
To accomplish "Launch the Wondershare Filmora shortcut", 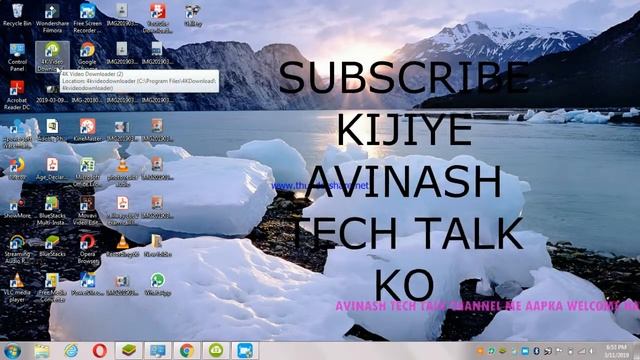I will 52,18.
